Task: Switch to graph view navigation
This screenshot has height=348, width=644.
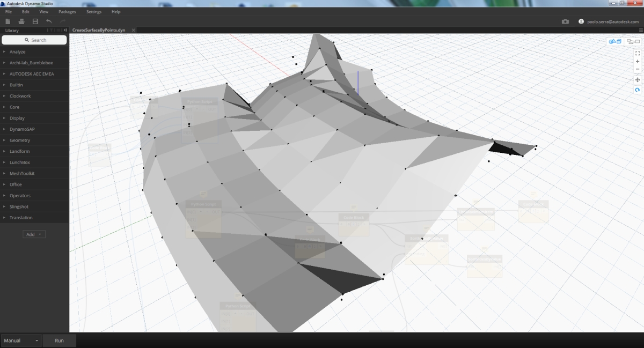Action: 633,41
